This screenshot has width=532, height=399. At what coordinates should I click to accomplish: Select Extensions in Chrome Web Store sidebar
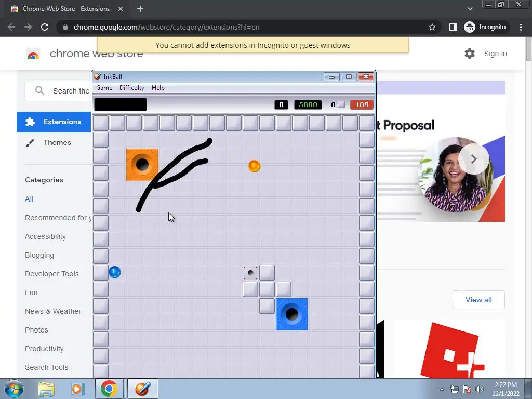coord(54,122)
